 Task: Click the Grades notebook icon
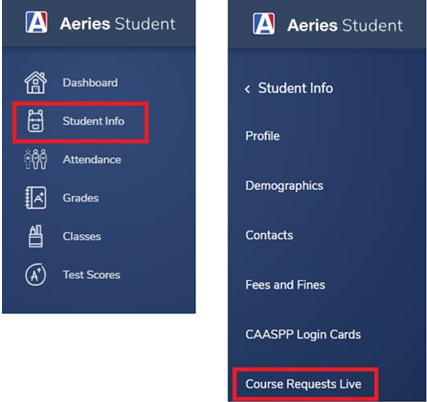[36, 198]
